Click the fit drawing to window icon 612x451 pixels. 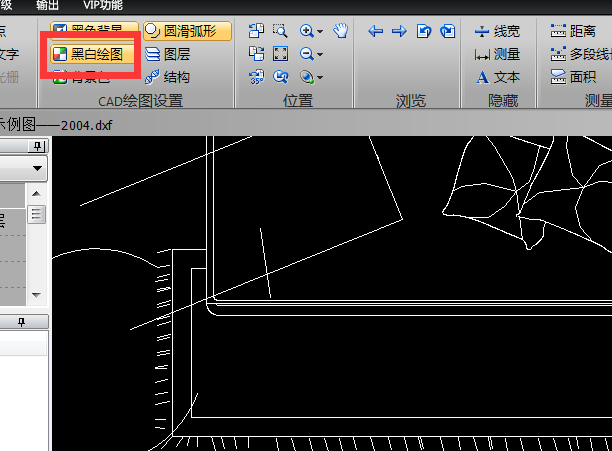[x=280, y=54]
